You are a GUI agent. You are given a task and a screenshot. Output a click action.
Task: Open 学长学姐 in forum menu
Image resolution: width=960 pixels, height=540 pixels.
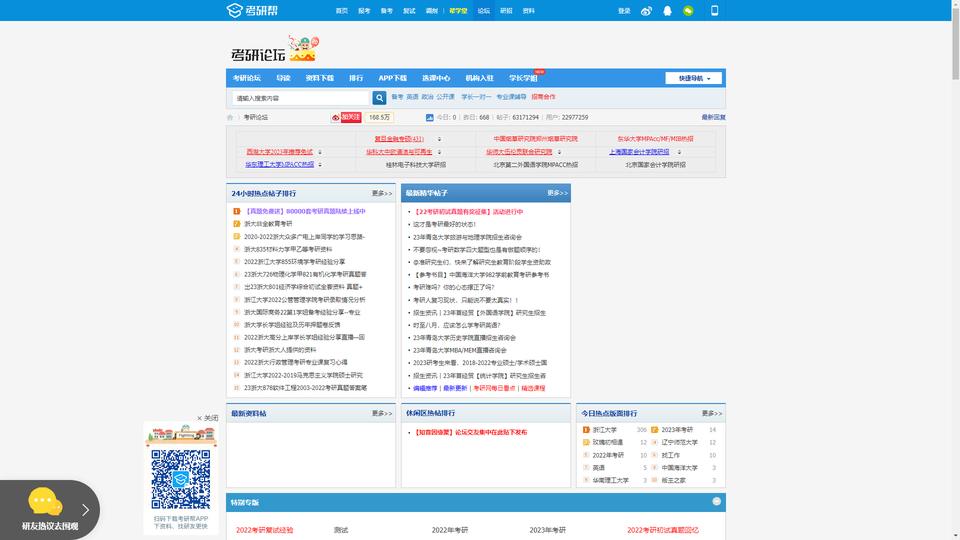[x=523, y=78]
